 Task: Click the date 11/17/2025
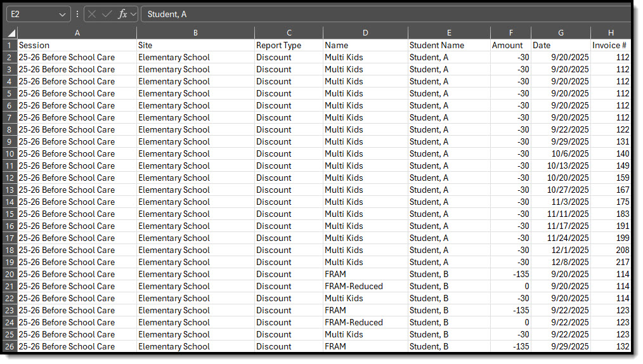click(x=561, y=226)
